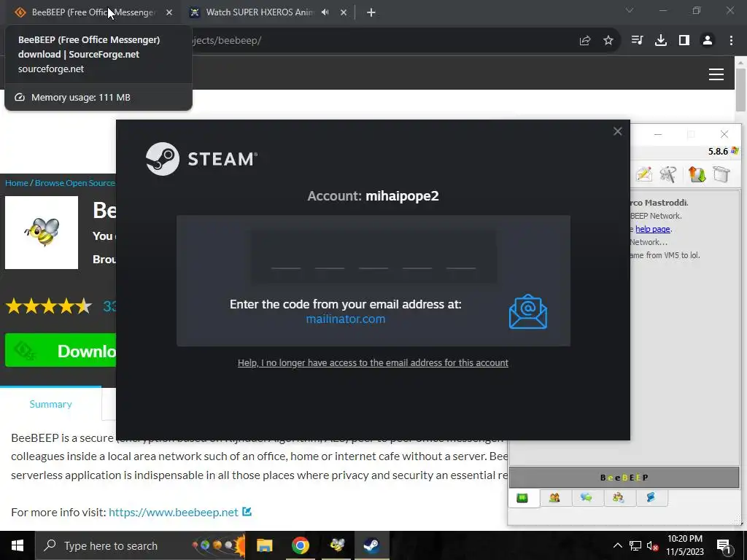Select the green activity tab in BeeBEEP

[522, 498]
